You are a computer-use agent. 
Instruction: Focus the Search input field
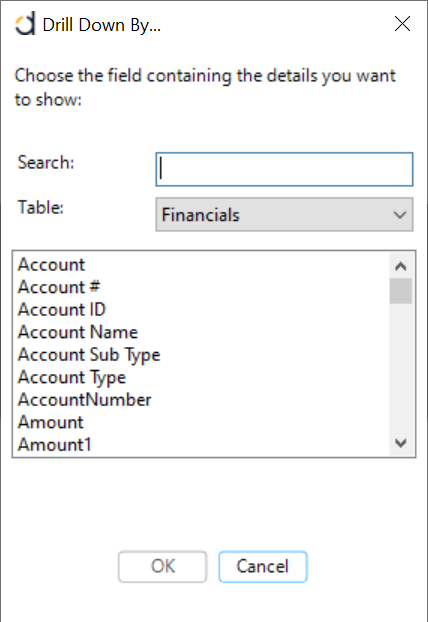click(x=284, y=169)
